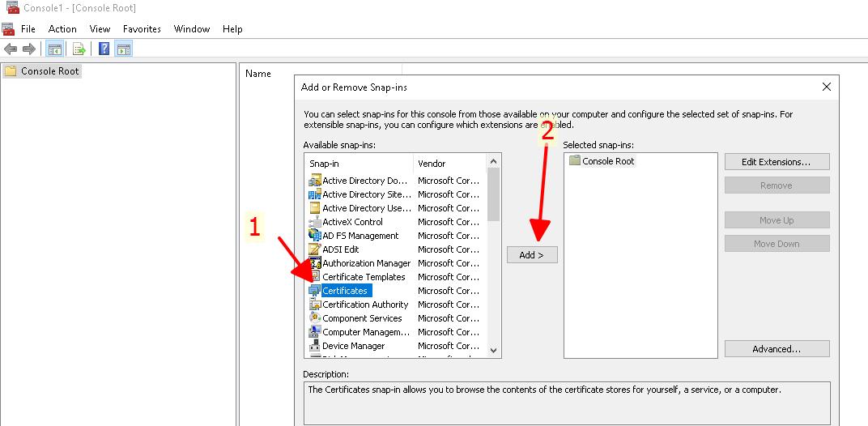
Task: Toggle Show/Hide Action Pane toolbar icon
Action: (123, 49)
